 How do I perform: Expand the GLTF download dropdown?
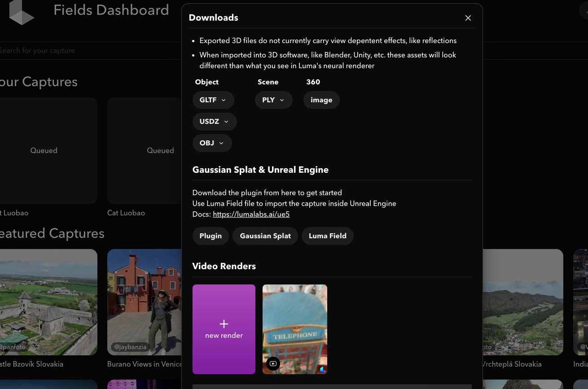(213, 100)
